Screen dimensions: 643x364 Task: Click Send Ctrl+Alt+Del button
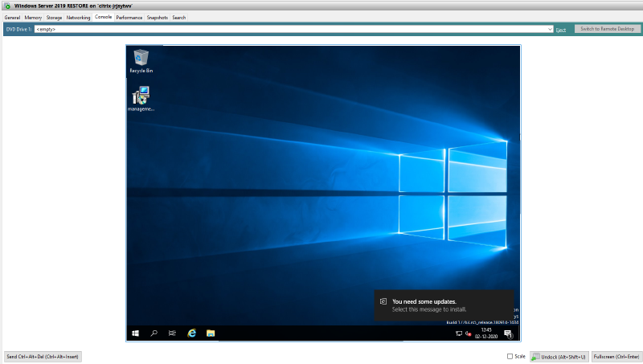click(43, 357)
